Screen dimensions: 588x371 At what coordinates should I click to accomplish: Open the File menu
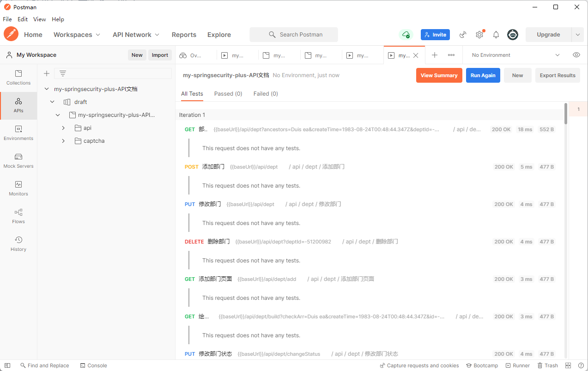pyautogui.click(x=7, y=19)
